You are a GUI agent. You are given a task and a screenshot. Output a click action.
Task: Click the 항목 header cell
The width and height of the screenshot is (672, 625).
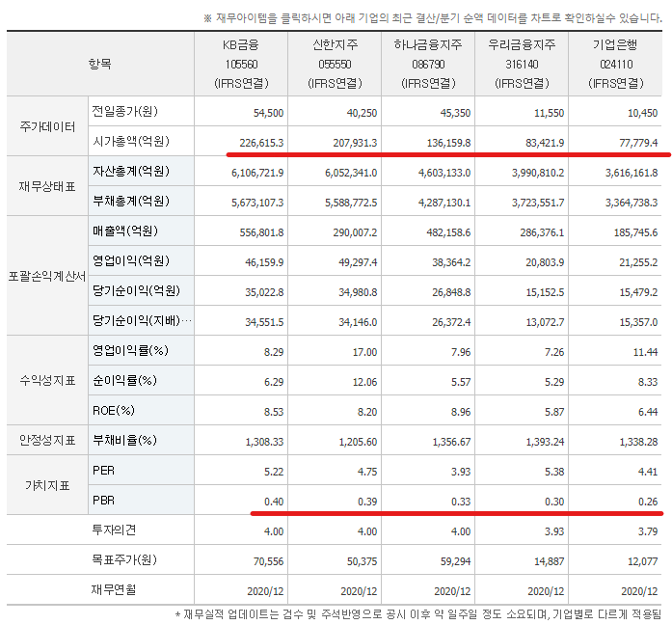[100, 64]
